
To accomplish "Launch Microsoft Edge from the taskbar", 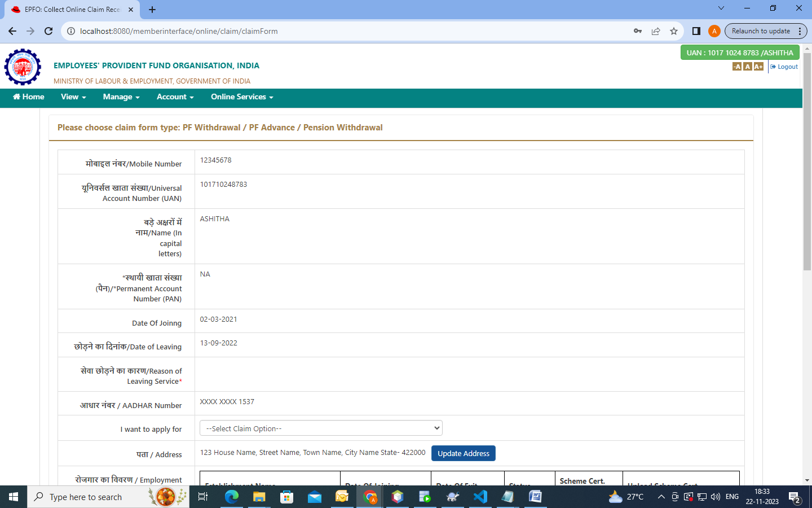I will [x=231, y=497].
